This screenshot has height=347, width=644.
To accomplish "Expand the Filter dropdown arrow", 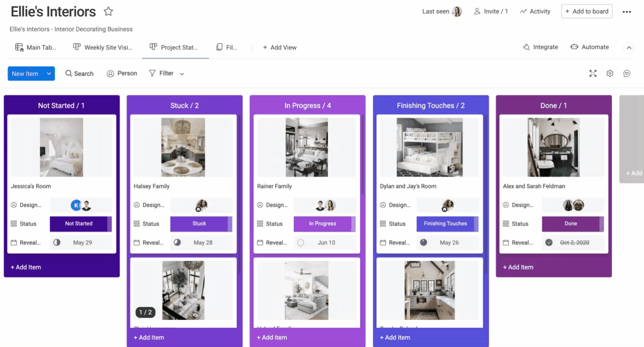I will (x=182, y=74).
